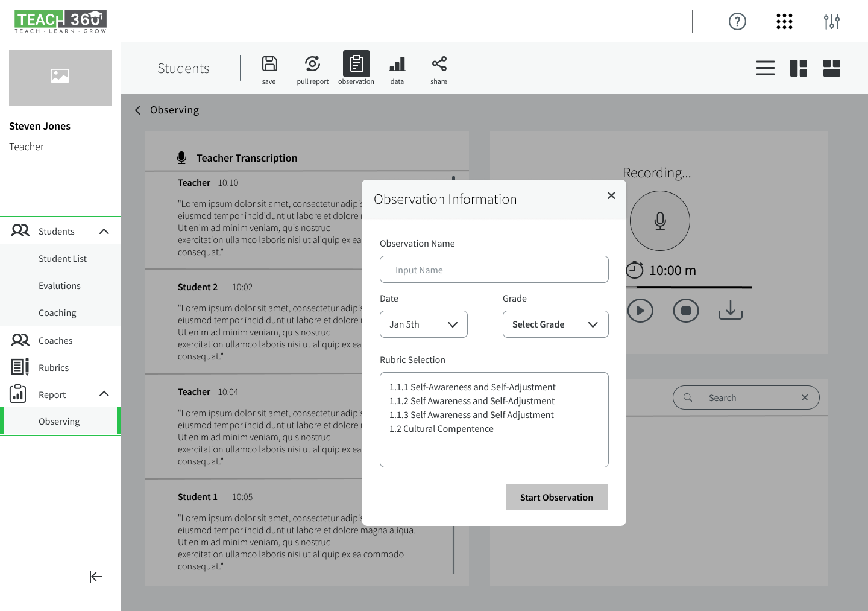
Task: Switch to split panel layout icon
Action: click(799, 68)
